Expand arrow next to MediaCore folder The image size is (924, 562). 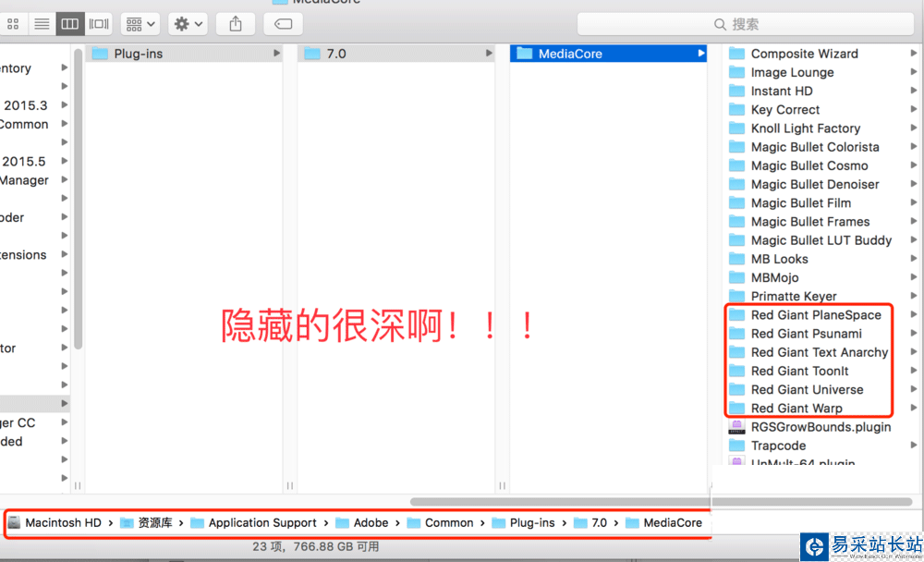pyautogui.click(x=700, y=54)
